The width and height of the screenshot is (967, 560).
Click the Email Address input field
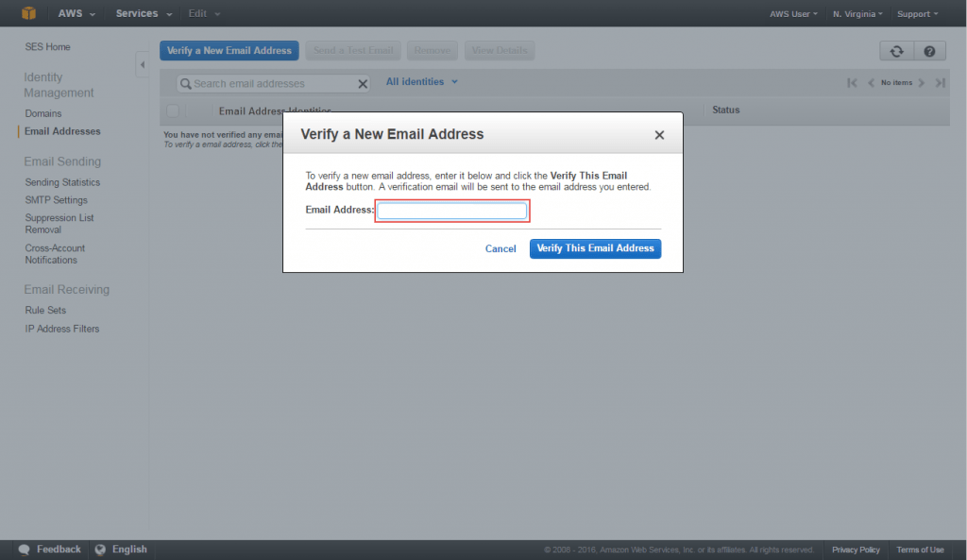tap(452, 211)
